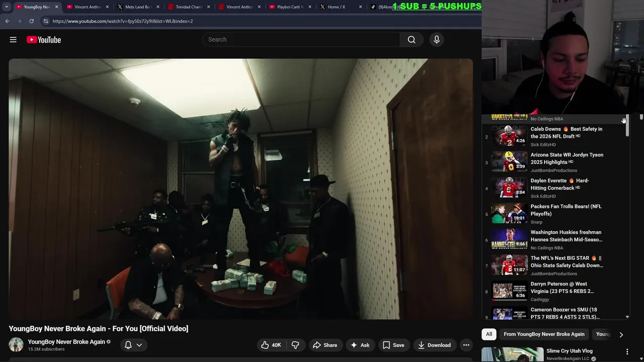This screenshot has height=362, width=644.
Task: Reload the page
Action: 31,21
